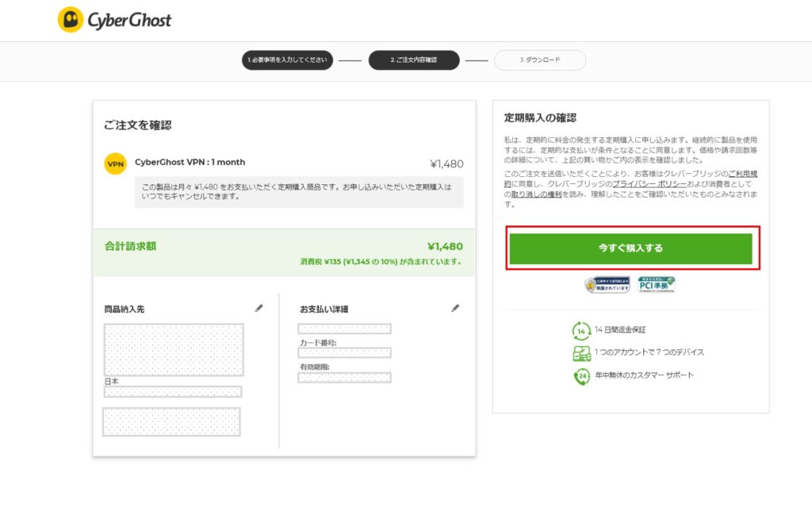Select the ご注文内容確認 step indicator

tap(416, 60)
